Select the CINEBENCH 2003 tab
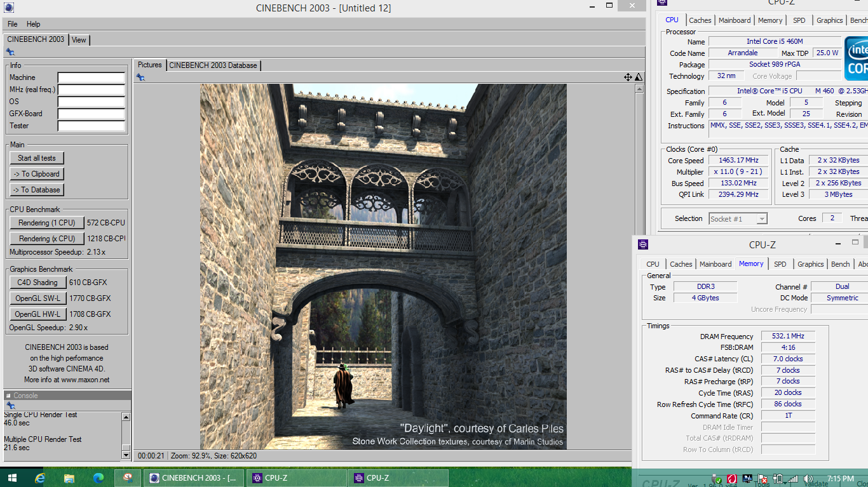Viewport: 868px width, 487px height. 36,39
